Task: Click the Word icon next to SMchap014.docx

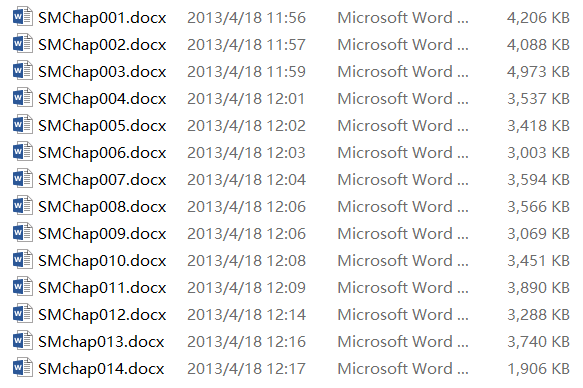Action: coord(23,368)
